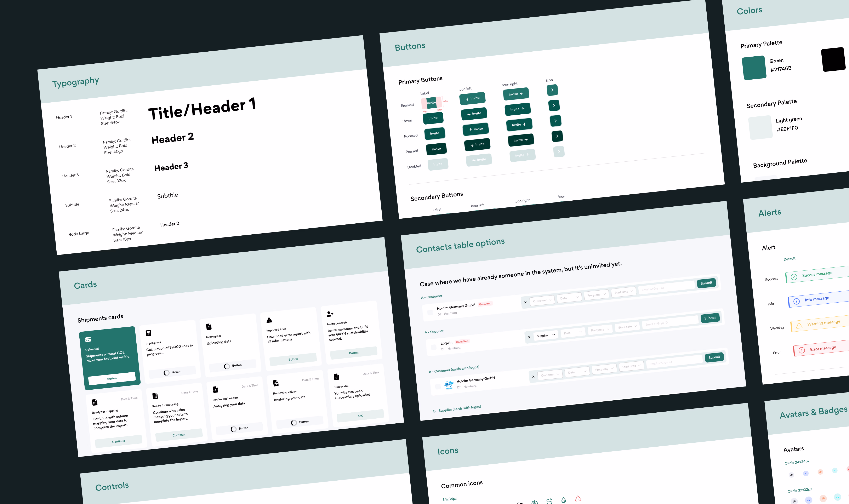This screenshot has width=849, height=504.
Task: Open the Supplier dropdown in Logwin row
Action: click(545, 336)
